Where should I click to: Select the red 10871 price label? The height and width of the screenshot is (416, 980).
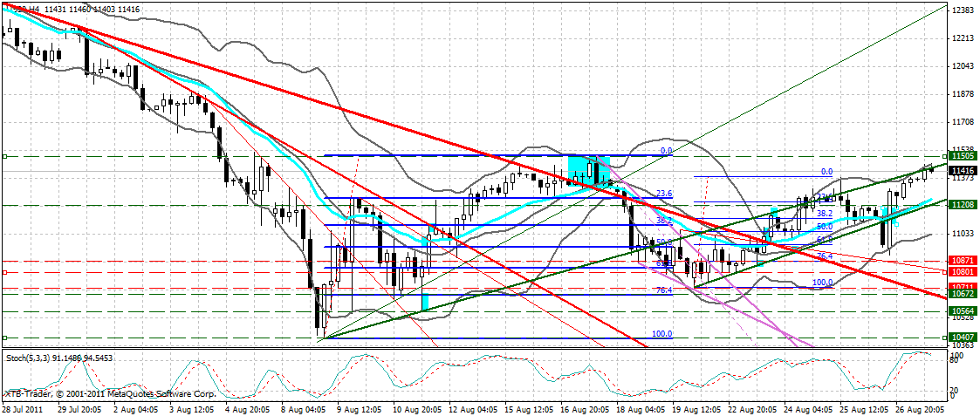pos(963,261)
